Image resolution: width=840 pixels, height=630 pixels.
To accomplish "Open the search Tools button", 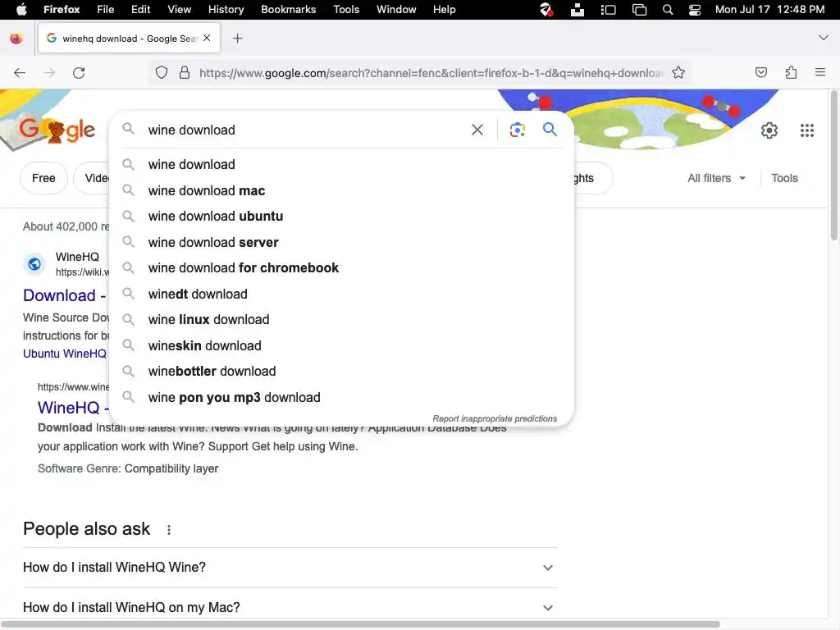I will coord(784,178).
